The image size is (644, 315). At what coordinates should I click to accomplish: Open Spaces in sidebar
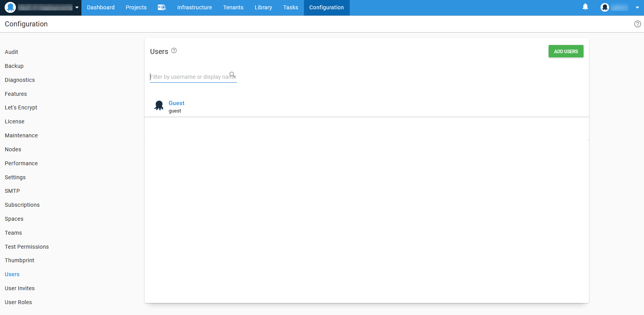[14, 219]
